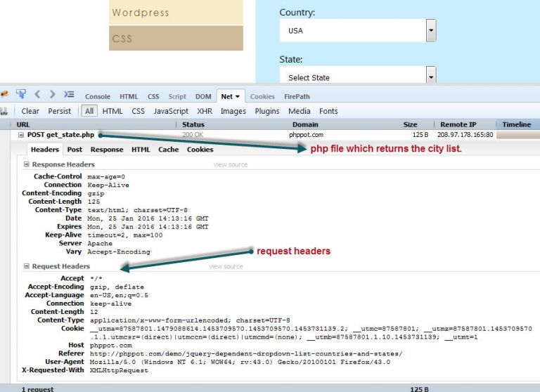Click the forward arrow in Firebug toolbar
Viewport: 540px width, 392px height.
[x=51, y=94]
